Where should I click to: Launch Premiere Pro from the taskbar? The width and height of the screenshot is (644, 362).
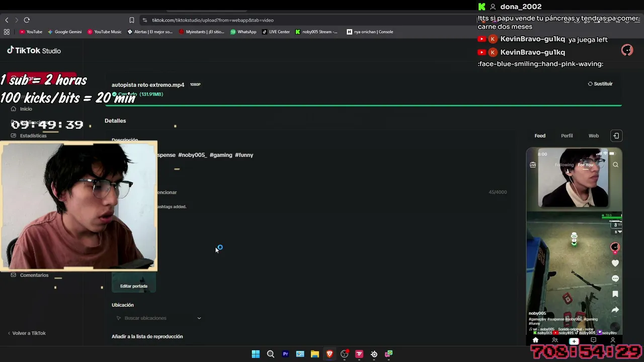[285, 354]
